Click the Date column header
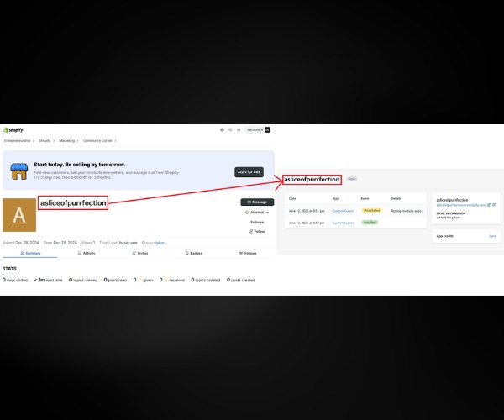Viewport: 504px width, 420px height. coord(292,198)
